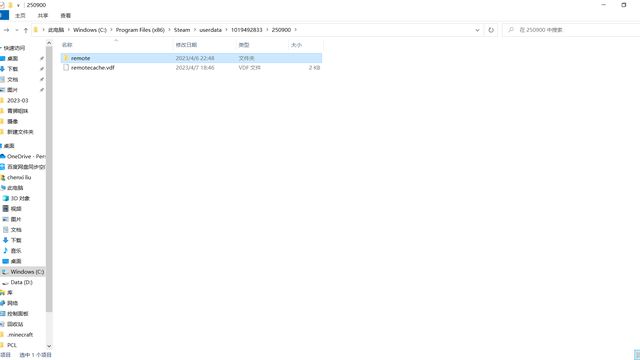The width and height of the screenshot is (640, 360).
Task: Open Quick Access Toolbar customize dropdown
Action: [18, 5]
